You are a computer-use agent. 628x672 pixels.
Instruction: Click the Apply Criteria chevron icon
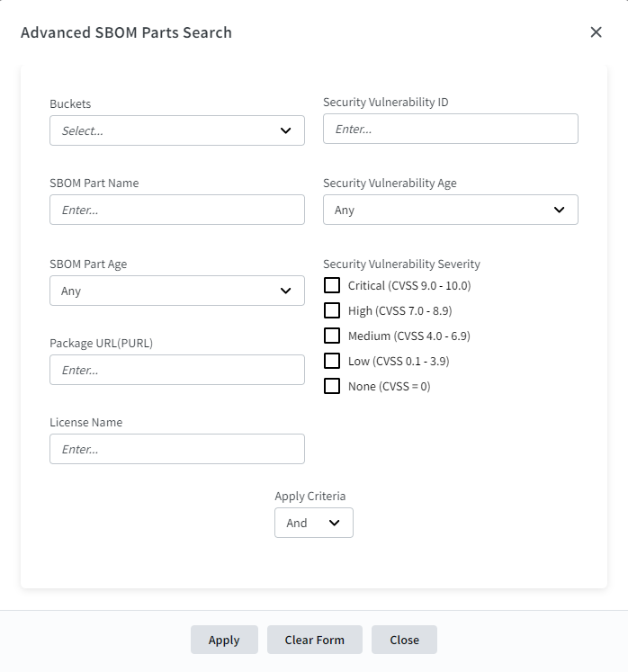pos(335,523)
